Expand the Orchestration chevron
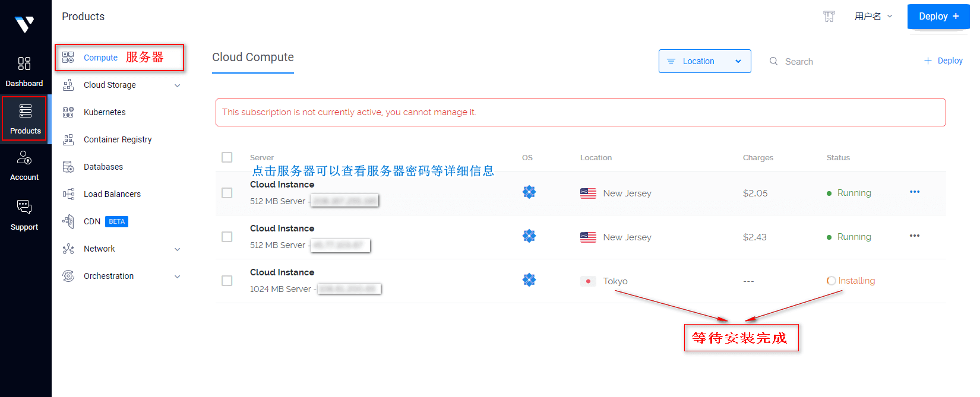 (177, 277)
